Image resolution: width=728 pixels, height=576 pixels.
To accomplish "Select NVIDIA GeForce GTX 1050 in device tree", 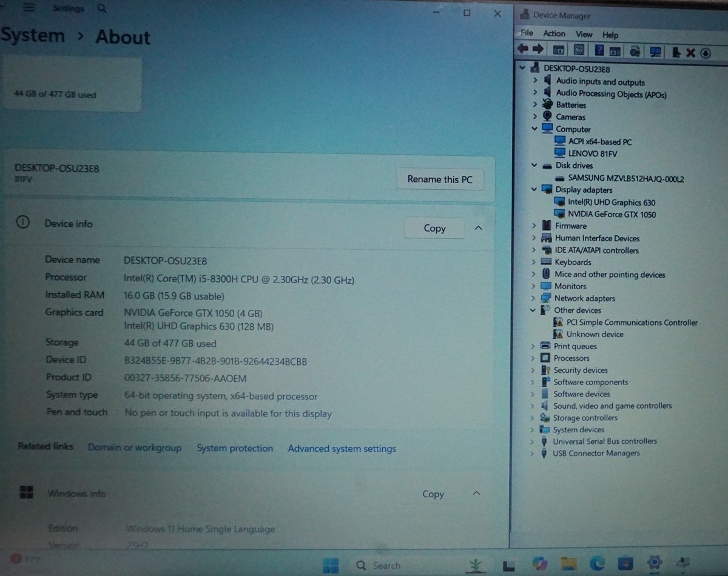I will tap(612, 214).
